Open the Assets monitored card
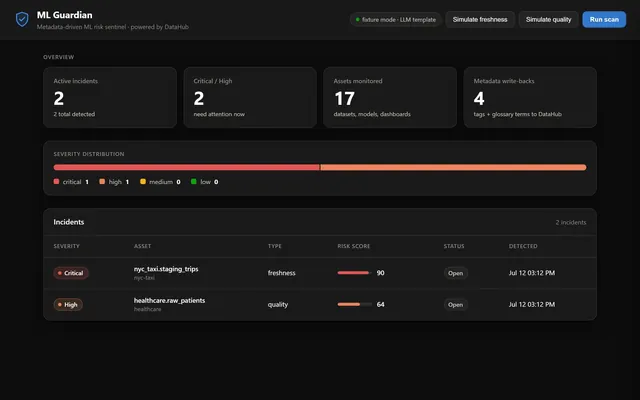 pos(390,97)
